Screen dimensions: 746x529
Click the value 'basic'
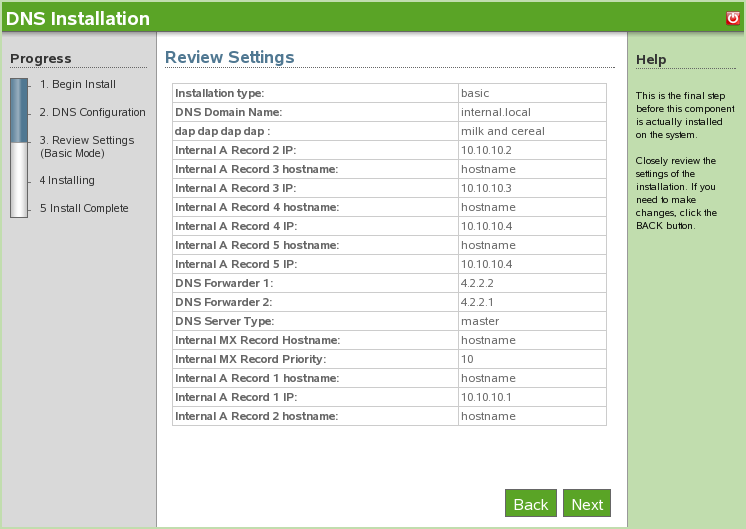click(x=475, y=93)
